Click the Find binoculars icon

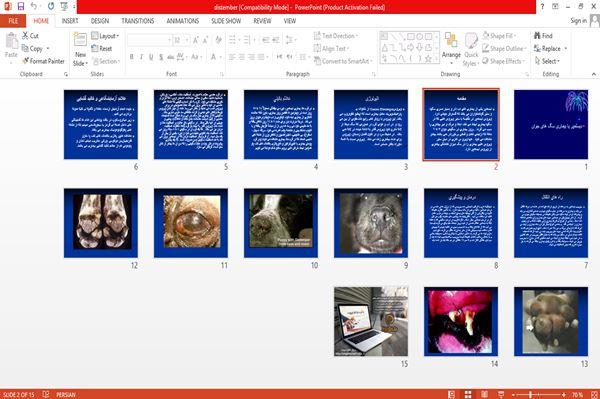pos(537,36)
